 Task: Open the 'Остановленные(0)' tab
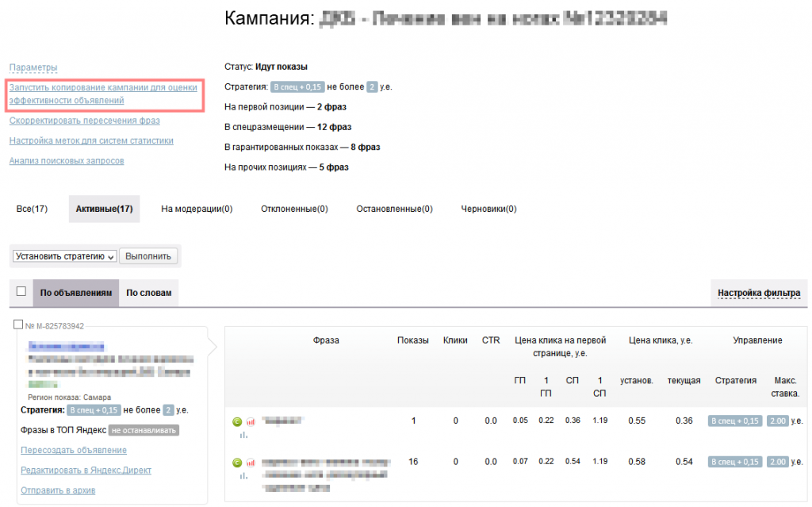[396, 208]
